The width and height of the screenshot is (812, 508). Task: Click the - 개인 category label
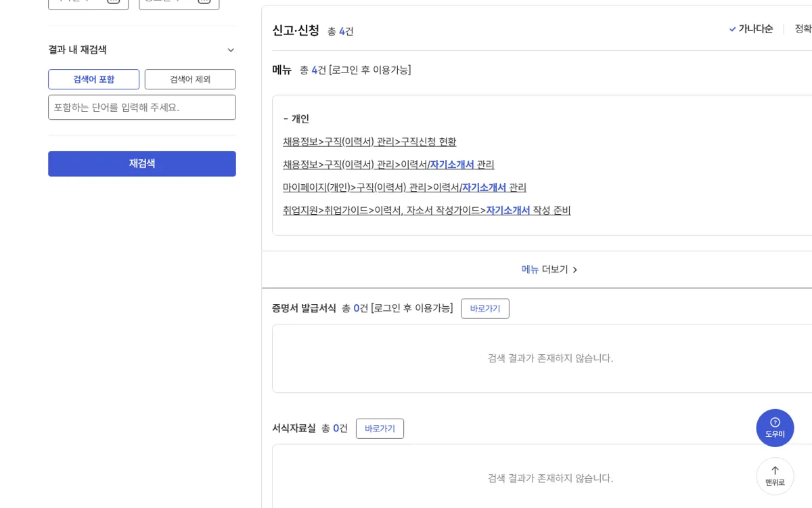click(296, 119)
